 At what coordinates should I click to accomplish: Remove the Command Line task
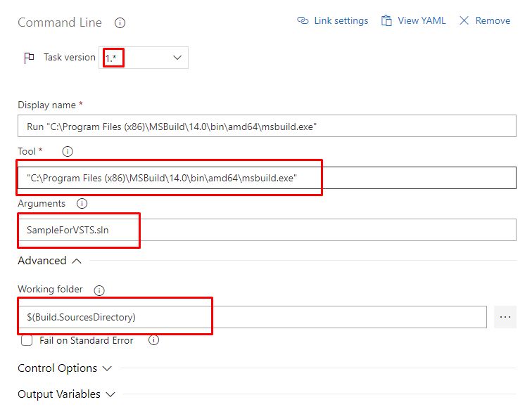click(x=485, y=20)
